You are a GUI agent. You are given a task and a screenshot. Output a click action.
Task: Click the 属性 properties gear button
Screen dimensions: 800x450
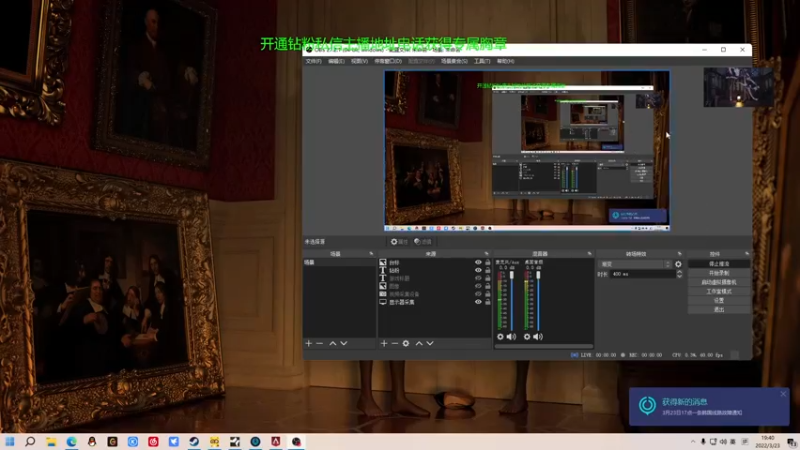[x=399, y=242]
